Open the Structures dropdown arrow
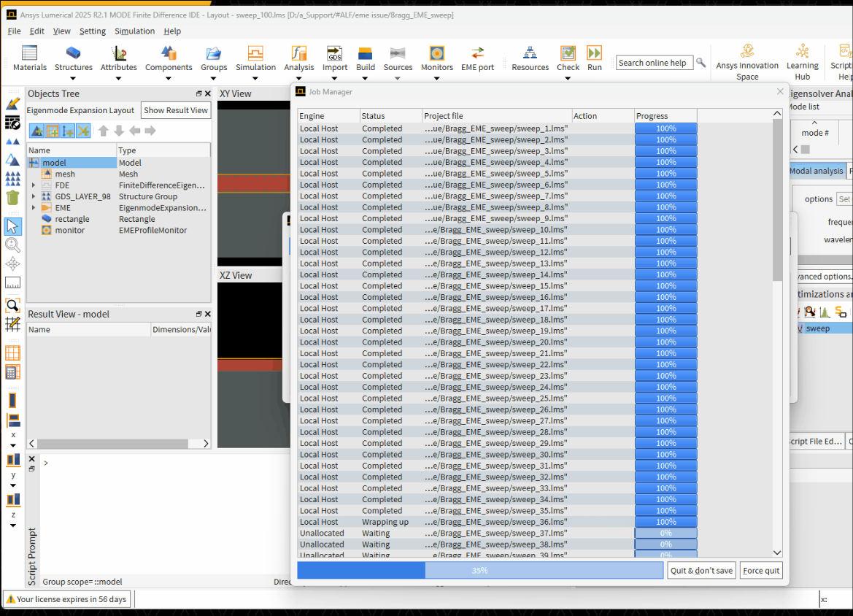Viewport: 853px width, 616px height. tap(74, 78)
